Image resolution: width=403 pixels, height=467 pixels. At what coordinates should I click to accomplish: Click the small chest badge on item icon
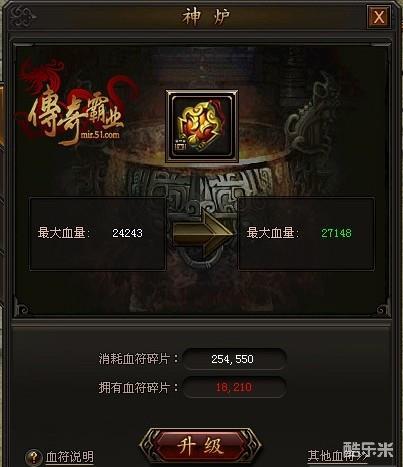pos(181,145)
